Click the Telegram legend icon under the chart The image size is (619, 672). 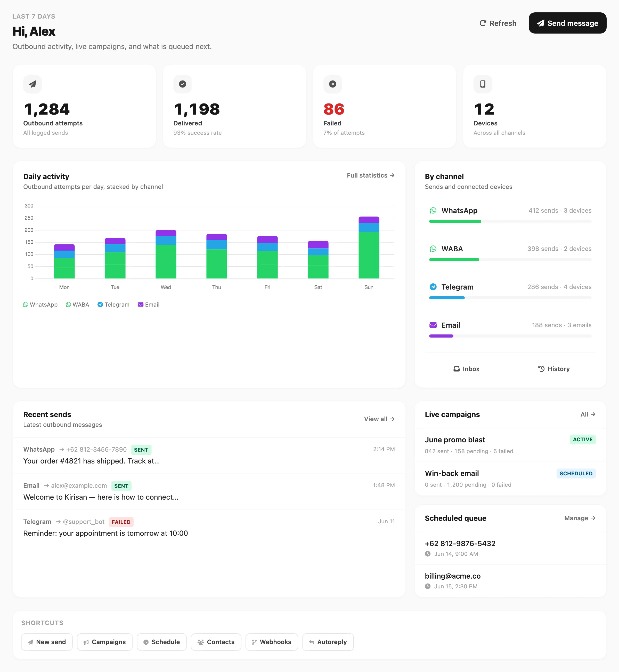click(100, 305)
